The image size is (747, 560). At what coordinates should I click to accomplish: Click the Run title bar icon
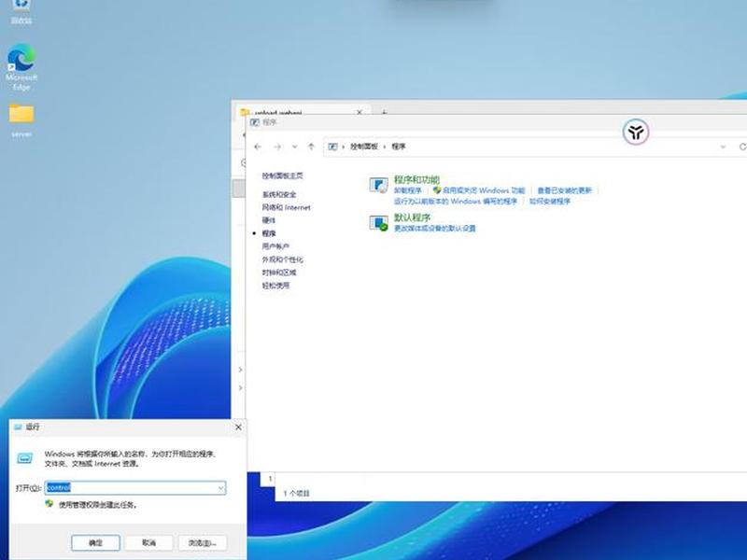18,427
